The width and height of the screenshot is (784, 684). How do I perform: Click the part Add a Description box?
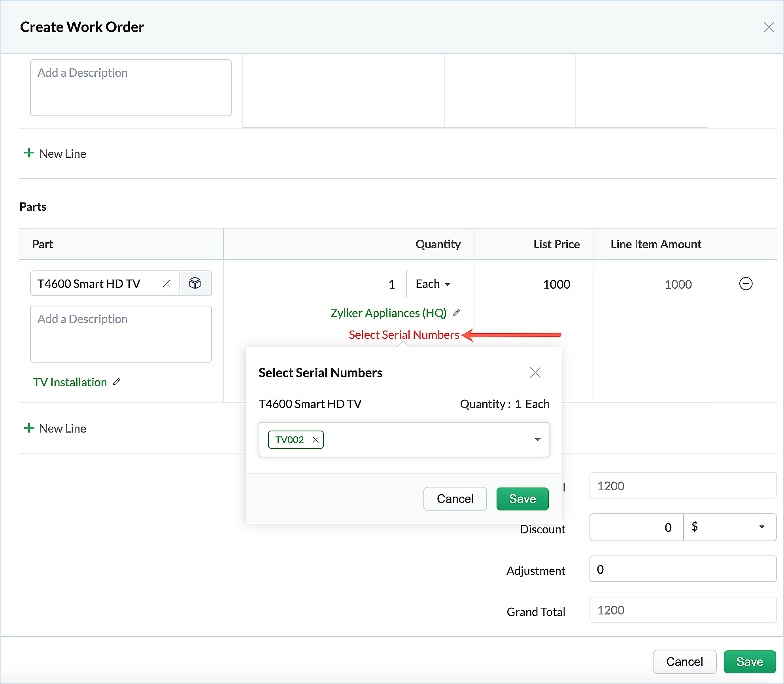click(x=121, y=334)
